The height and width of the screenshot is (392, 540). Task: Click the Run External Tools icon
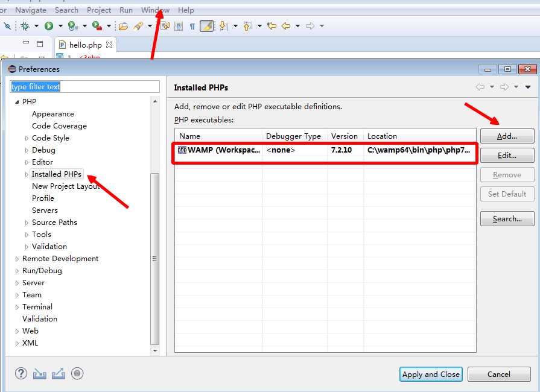click(97, 26)
